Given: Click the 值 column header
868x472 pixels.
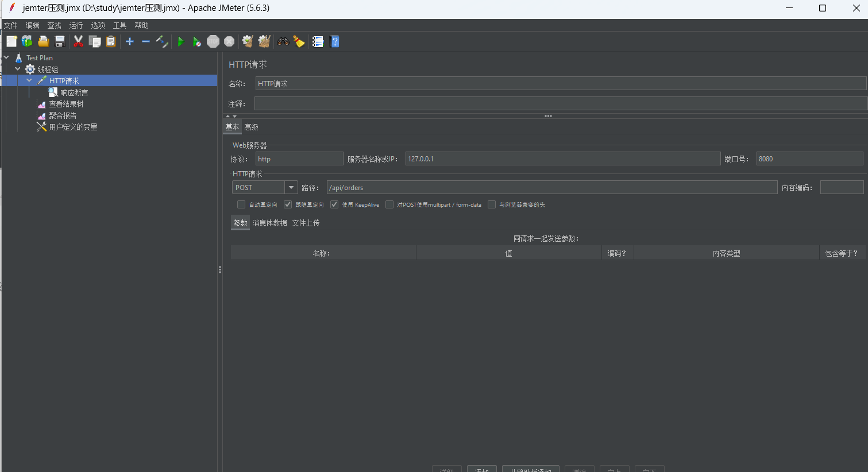Looking at the screenshot, I should [509, 253].
